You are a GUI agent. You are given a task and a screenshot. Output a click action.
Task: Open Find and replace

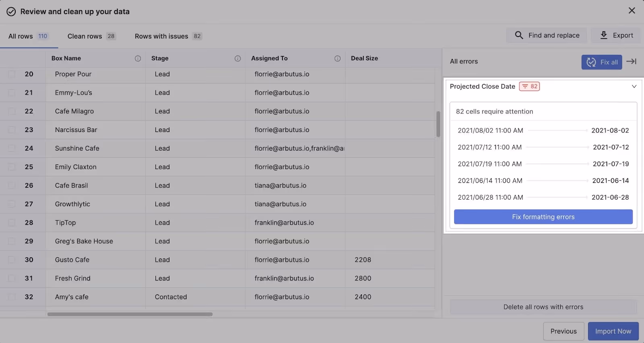[x=547, y=35]
